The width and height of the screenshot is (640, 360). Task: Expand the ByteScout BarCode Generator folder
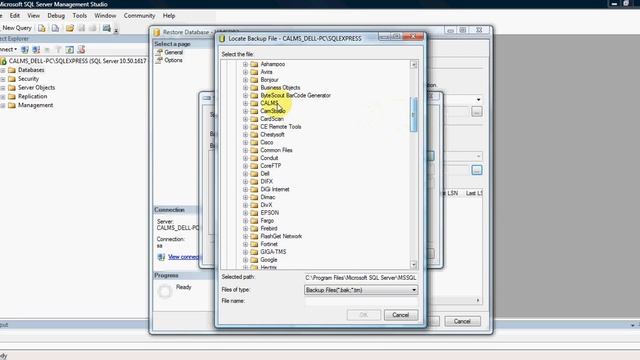pos(245,96)
